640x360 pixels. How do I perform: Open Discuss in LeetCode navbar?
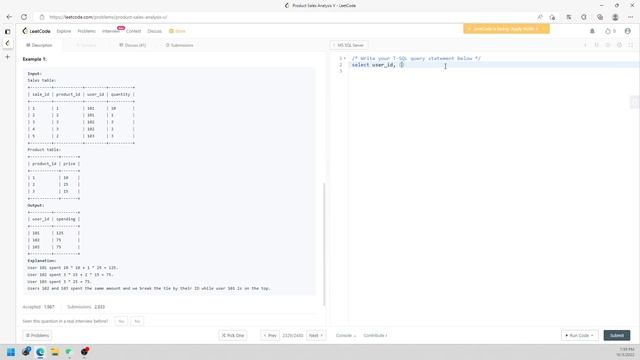154,31
